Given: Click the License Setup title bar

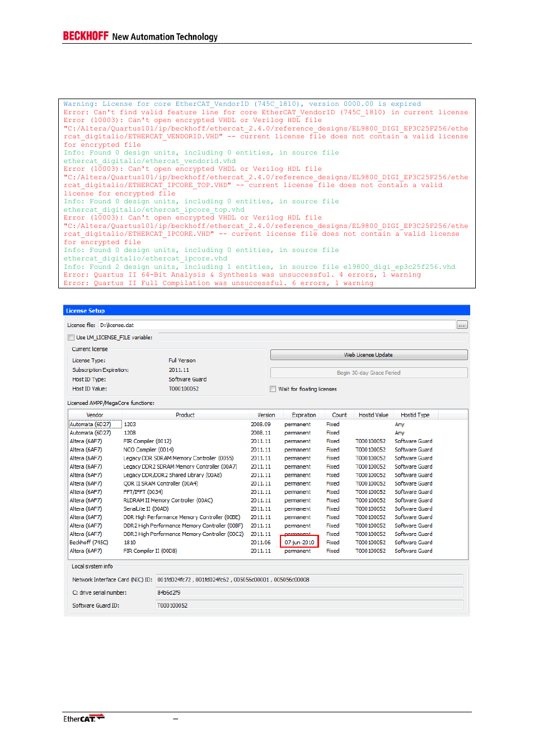Looking at the screenshot, I should tap(266, 311).
